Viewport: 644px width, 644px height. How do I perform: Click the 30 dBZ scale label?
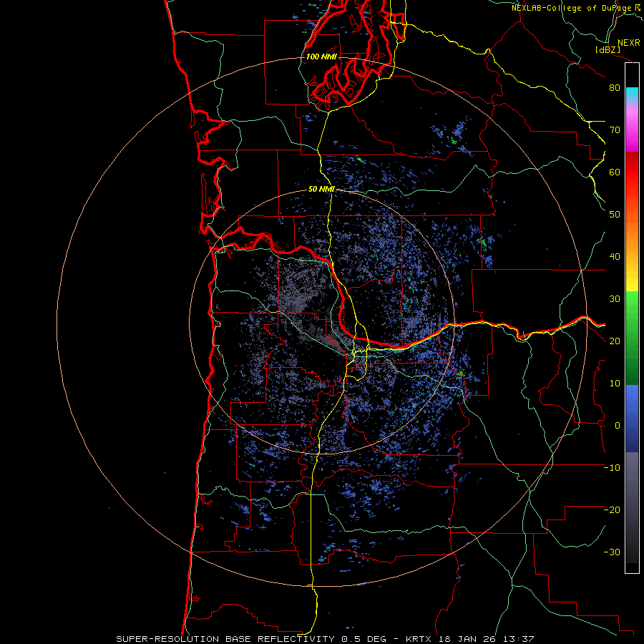coord(615,299)
